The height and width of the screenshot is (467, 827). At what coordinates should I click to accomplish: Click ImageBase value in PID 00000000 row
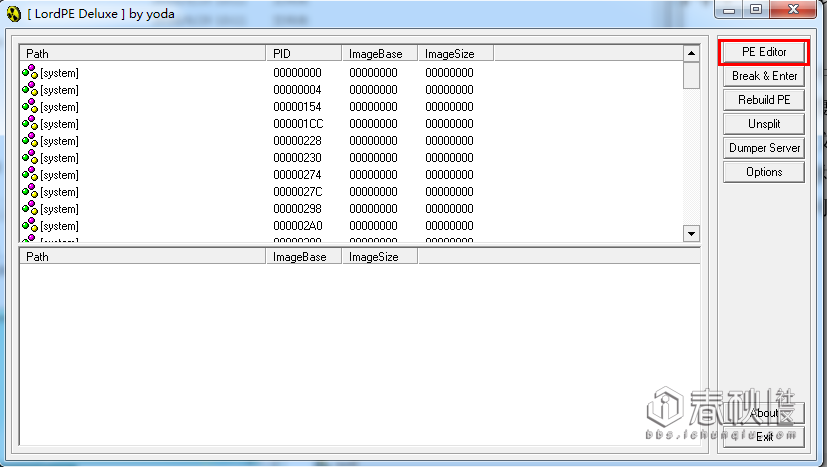point(373,73)
